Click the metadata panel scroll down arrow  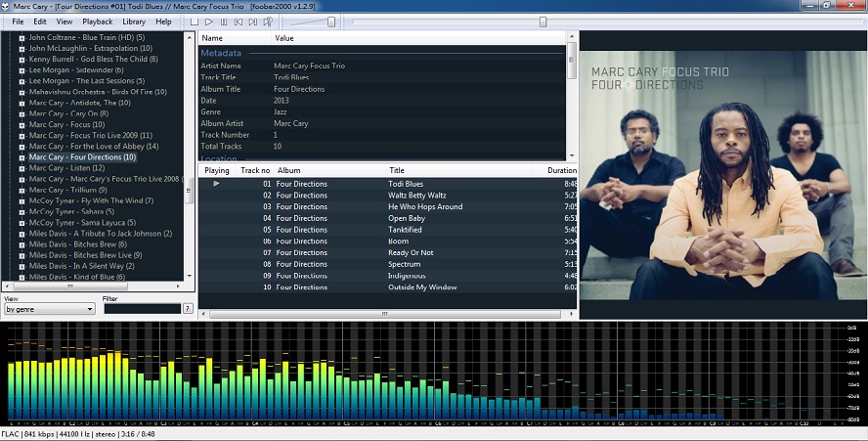coord(572,156)
